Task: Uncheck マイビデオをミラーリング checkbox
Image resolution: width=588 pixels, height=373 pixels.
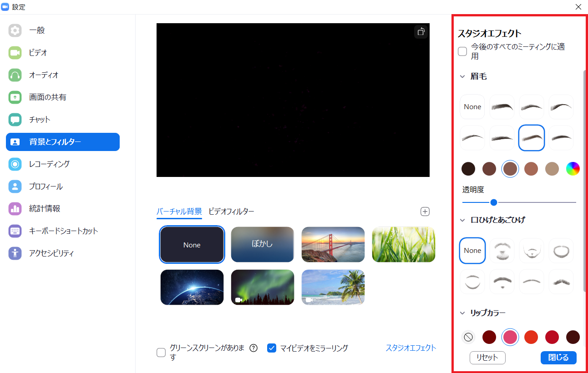Action: (x=272, y=348)
